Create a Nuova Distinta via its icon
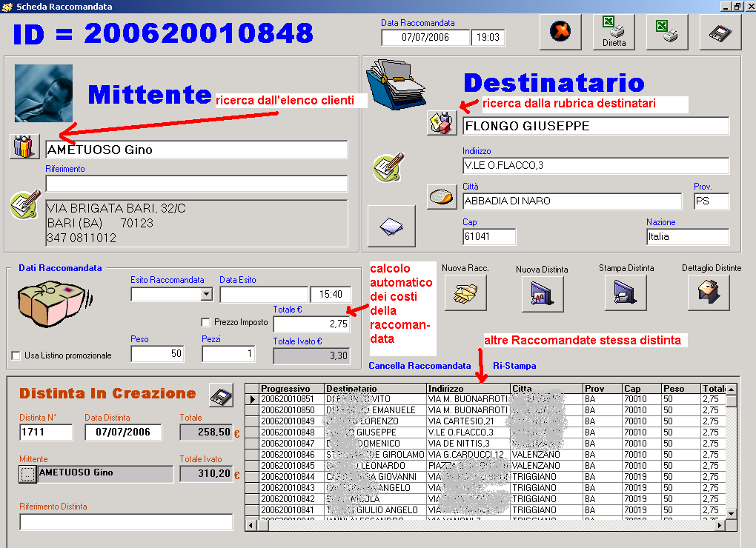This screenshot has width=756, height=548. tap(543, 293)
